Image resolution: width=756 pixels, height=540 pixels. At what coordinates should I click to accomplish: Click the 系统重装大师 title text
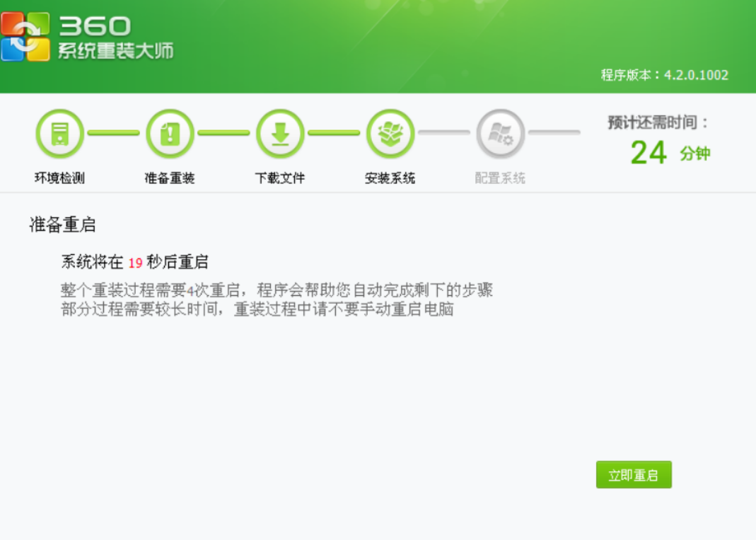[115, 52]
